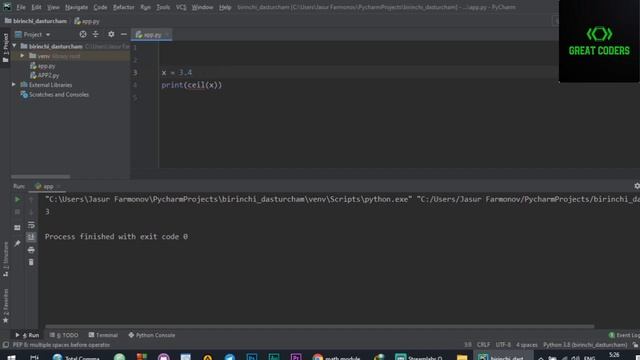Click print(ceil(x)) code line in editor
Viewport: 640px width, 360px height.
pos(191,85)
